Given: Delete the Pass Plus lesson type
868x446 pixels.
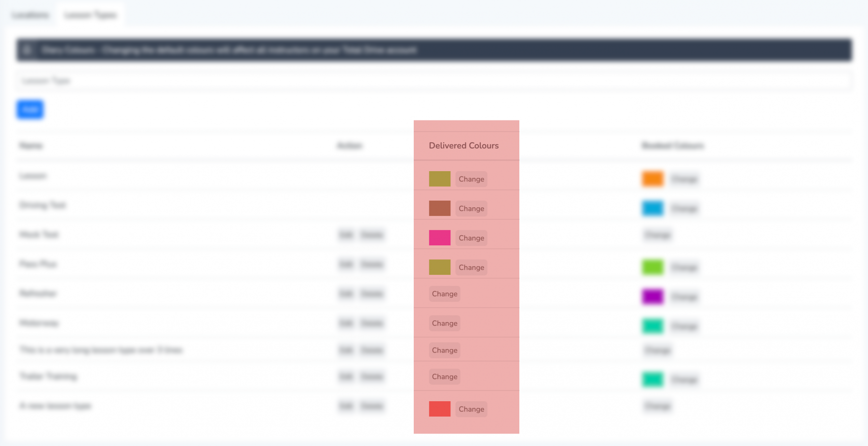Looking at the screenshot, I should [x=372, y=264].
